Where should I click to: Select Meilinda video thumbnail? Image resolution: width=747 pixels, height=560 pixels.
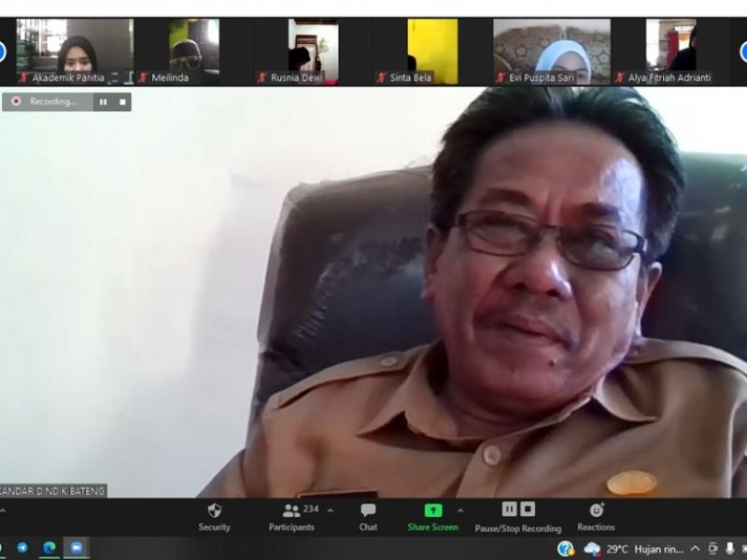194,51
